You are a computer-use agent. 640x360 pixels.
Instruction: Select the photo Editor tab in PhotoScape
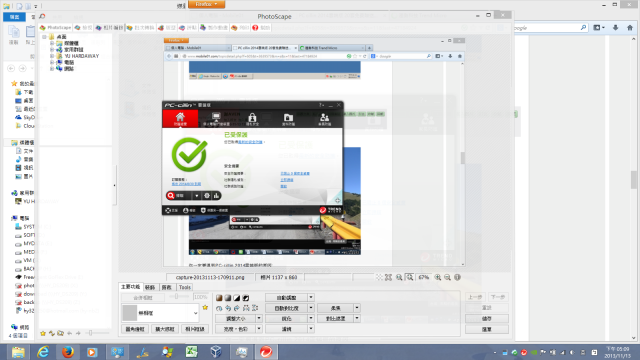pyautogui.click(x=109, y=27)
